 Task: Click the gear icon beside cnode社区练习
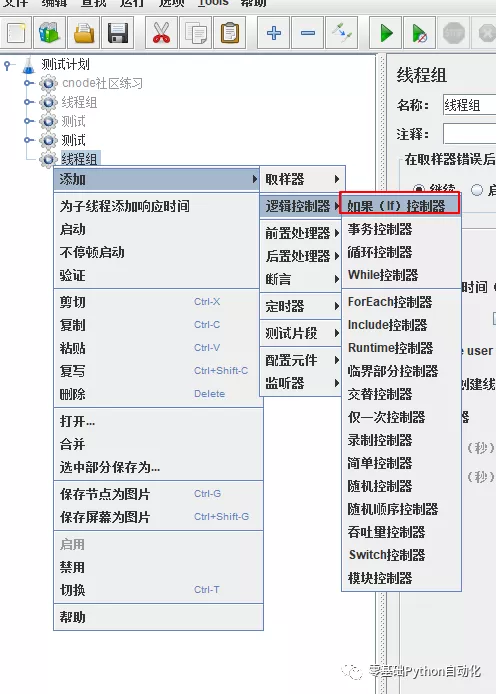48,83
